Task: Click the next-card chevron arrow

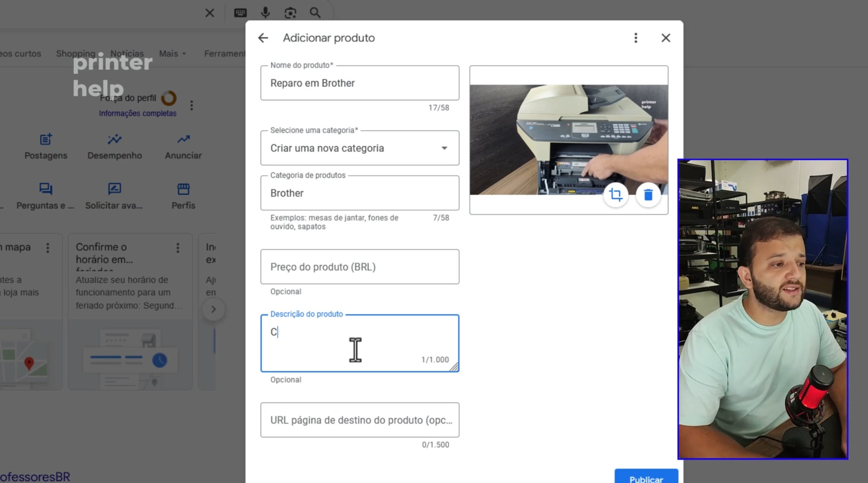Action: pyautogui.click(x=213, y=309)
